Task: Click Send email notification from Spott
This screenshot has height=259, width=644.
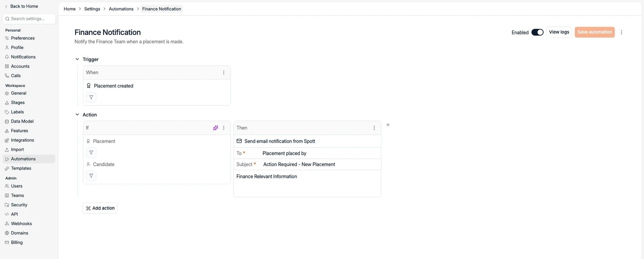Action: pyautogui.click(x=276, y=141)
